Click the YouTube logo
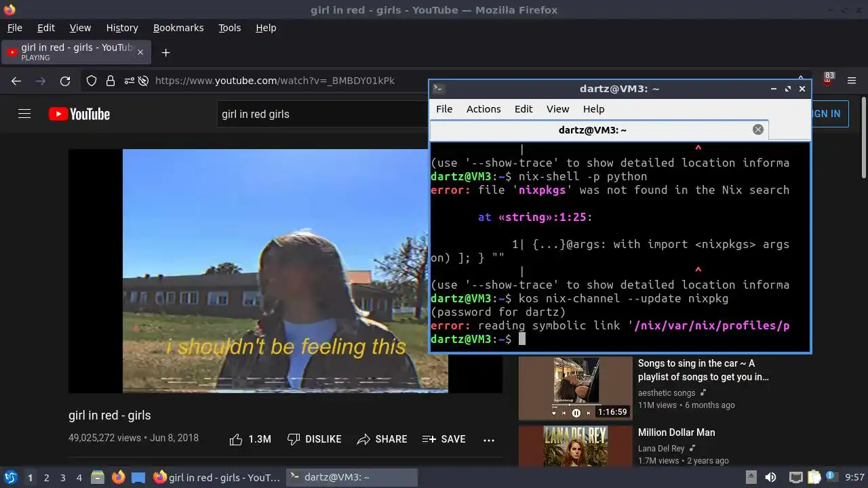The width and height of the screenshot is (868, 488). pos(79,114)
